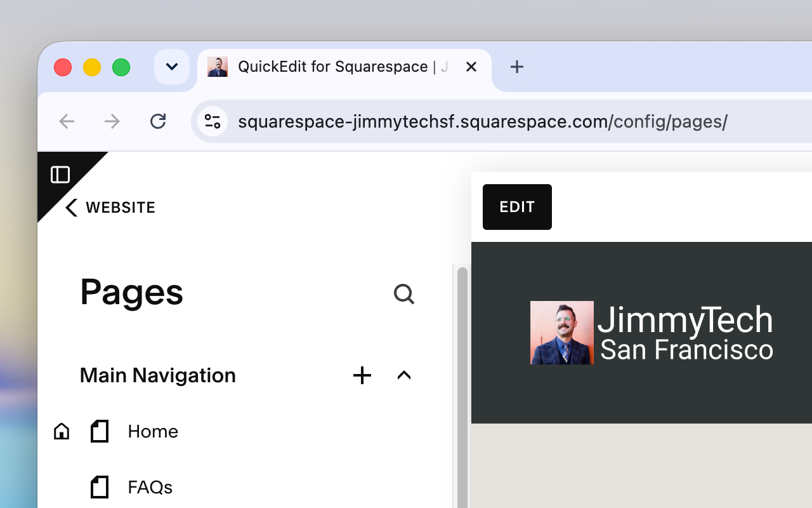
Task: Click the page icon beside FAQs
Action: pos(100,487)
